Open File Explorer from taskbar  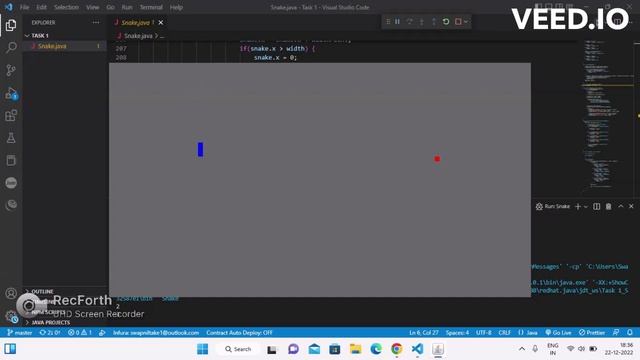[356, 349]
